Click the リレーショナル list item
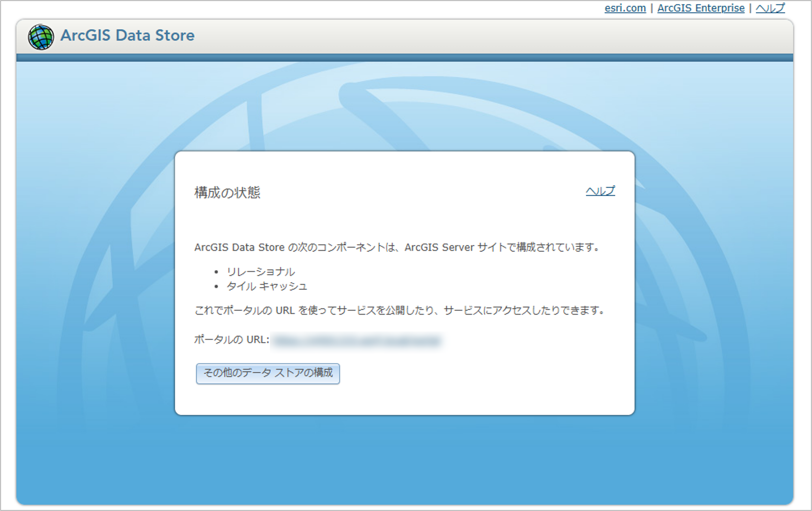This screenshot has width=812, height=511. coord(261,272)
